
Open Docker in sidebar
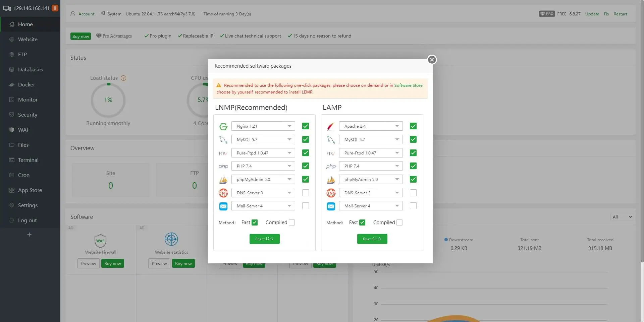pos(30,84)
